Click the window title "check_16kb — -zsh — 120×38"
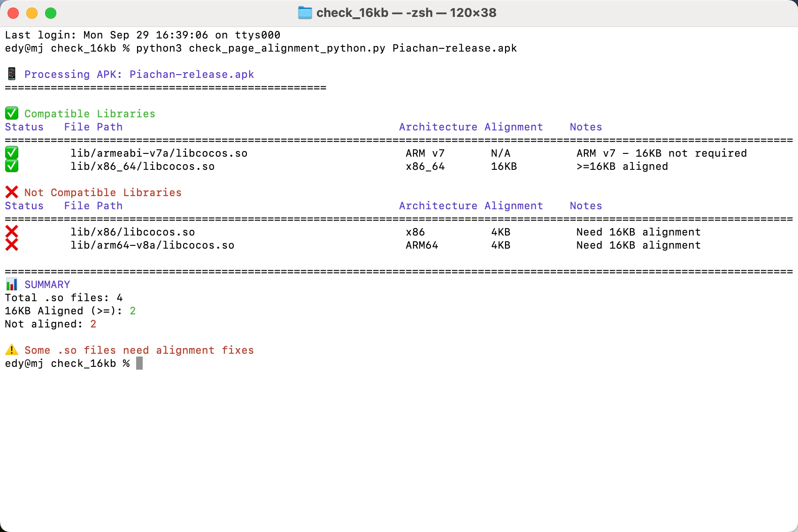Screen dimensions: 798x532 (x=407, y=13)
